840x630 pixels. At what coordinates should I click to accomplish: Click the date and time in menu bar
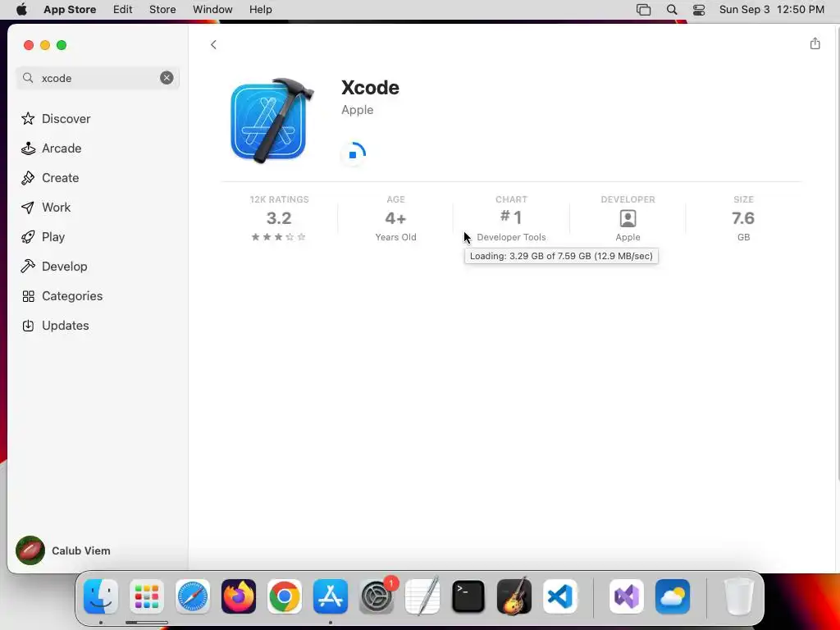pos(771,10)
